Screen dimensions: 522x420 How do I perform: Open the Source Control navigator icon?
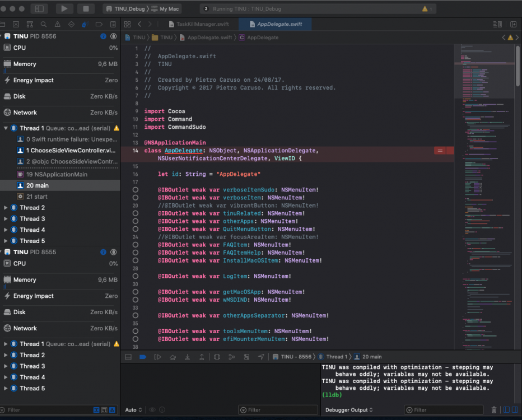16,24
